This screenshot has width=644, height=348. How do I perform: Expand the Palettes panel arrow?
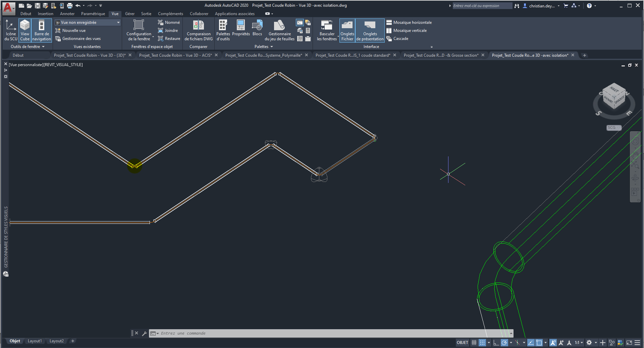[x=272, y=47]
